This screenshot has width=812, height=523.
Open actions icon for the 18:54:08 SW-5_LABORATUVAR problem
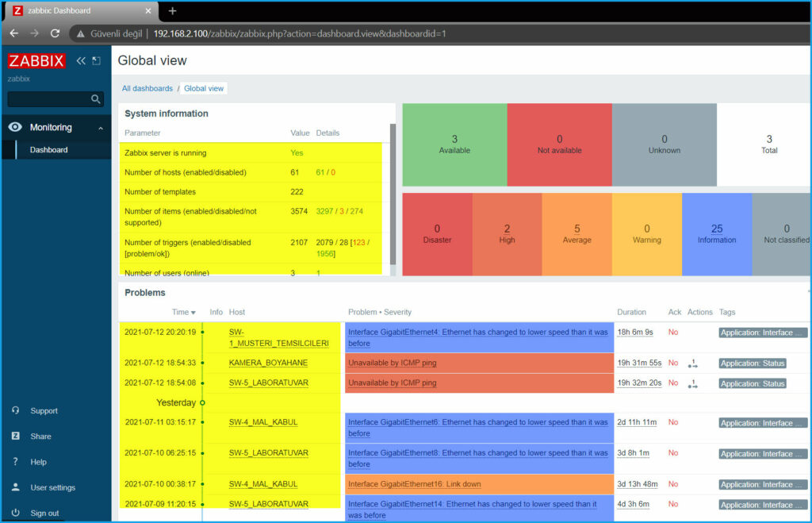[x=692, y=383]
